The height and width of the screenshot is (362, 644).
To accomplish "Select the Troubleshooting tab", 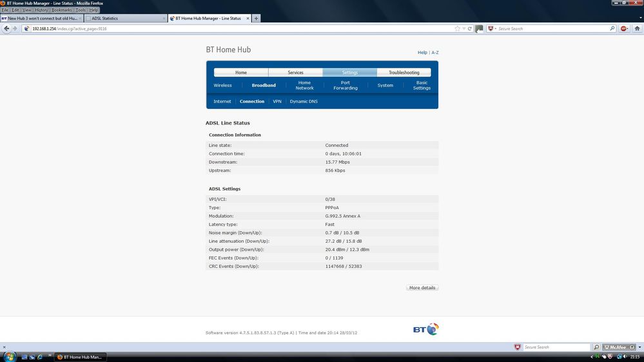I will [x=404, y=72].
